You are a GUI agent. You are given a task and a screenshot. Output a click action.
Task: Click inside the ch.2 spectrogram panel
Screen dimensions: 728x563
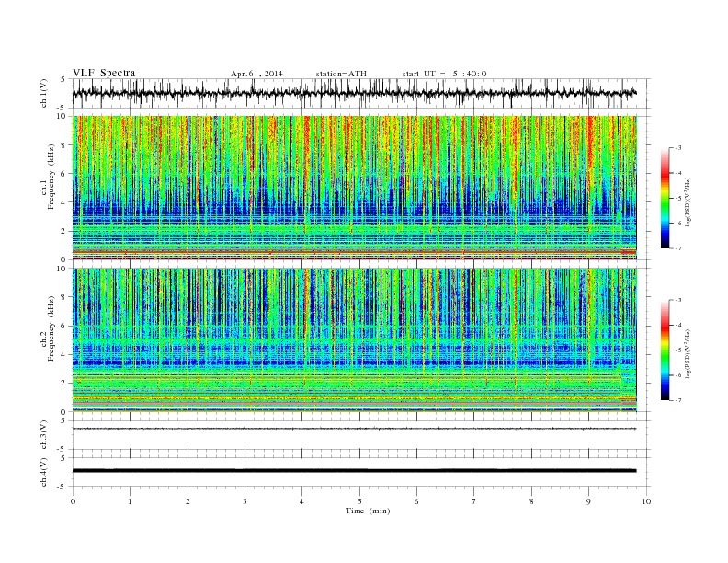pos(354,340)
